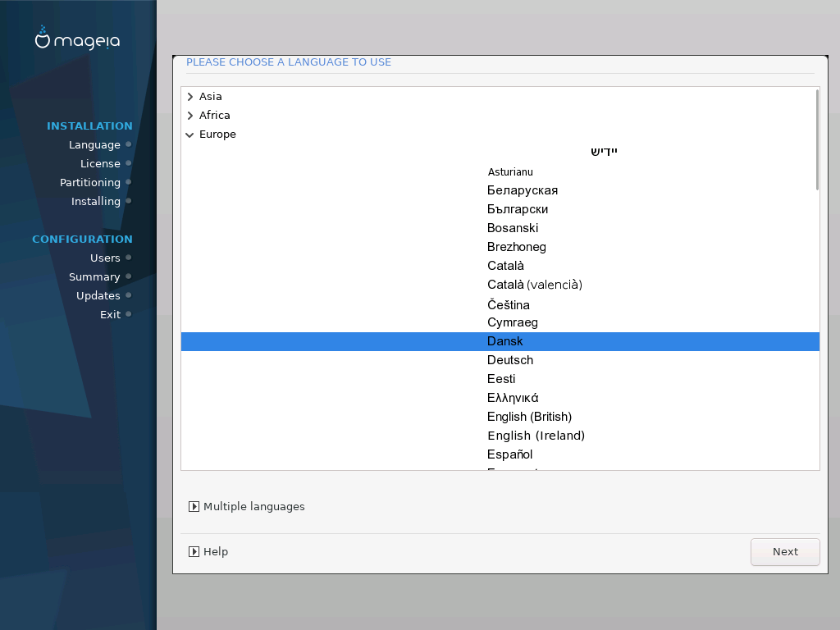Choose English (British) language
The image size is (840, 630).
[500, 417]
